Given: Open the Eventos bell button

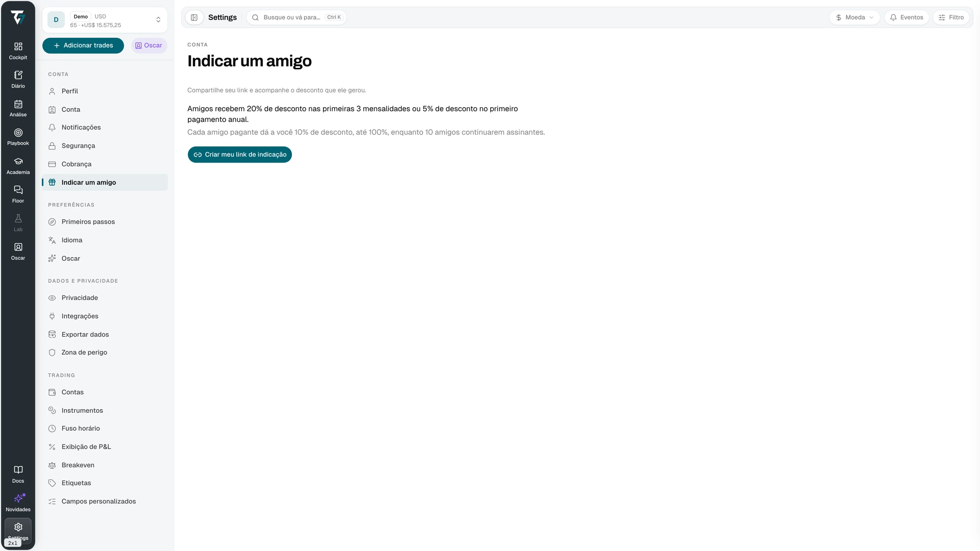Looking at the screenshot, I should pos(906,17).
